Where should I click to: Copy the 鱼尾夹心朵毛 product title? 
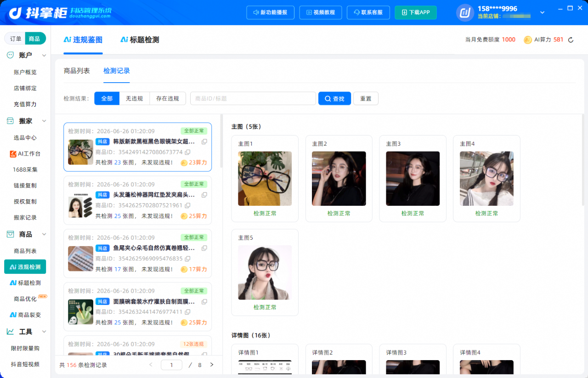pos(204,248)
